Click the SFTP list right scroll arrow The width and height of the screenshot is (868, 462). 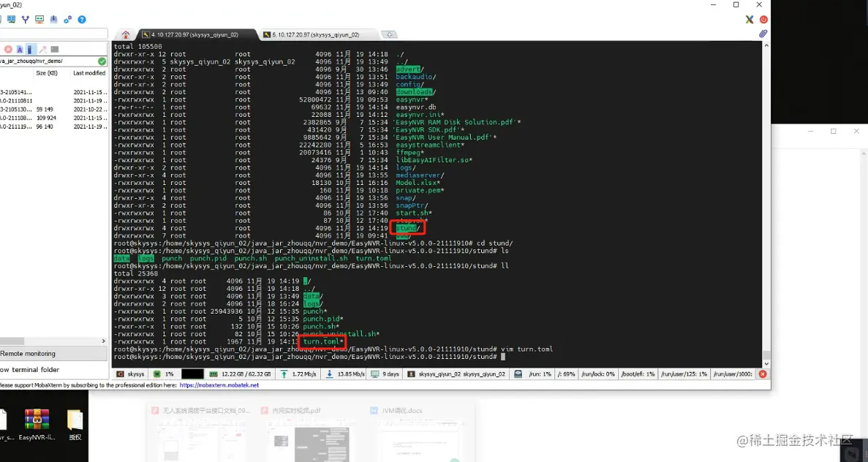coord(104,341)
